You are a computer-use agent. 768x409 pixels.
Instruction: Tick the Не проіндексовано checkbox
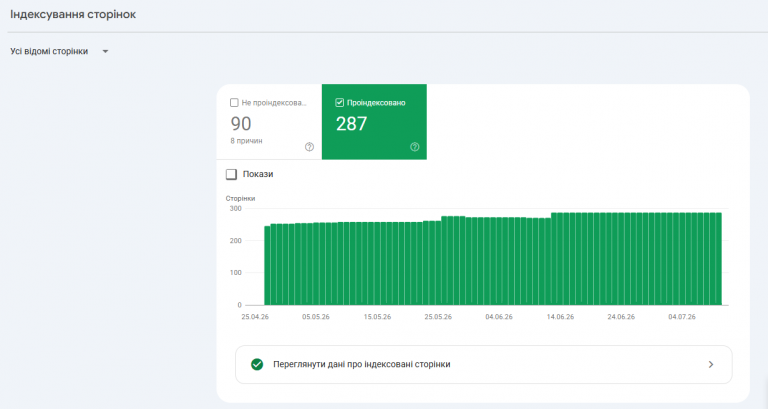pos(234,103)
